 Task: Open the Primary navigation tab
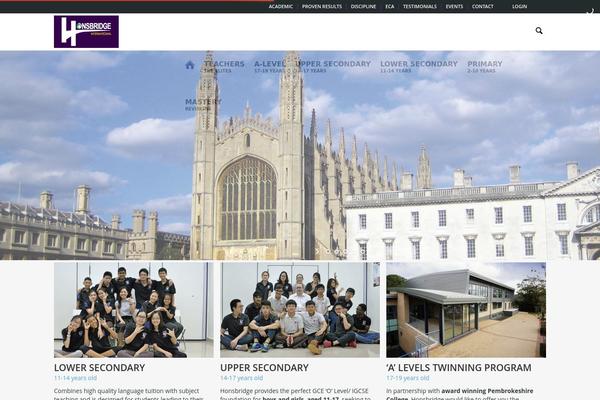tap(484, 66)
